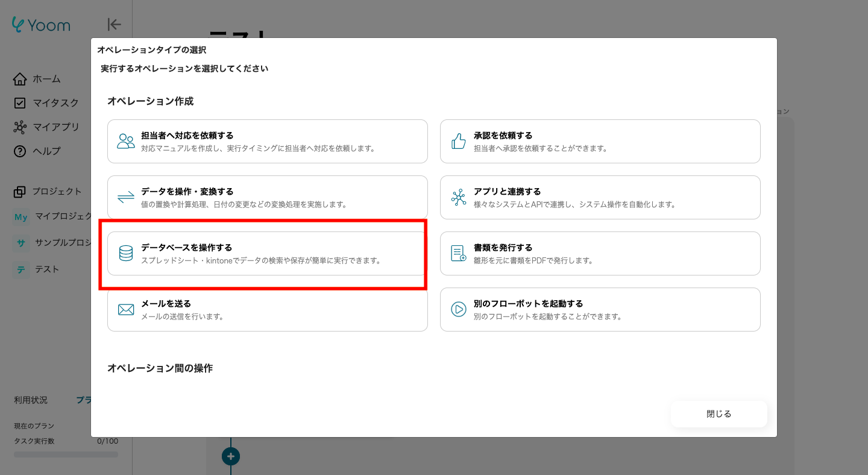
Task: Collapse the sidebar with the arrow icon
Action: pyautogui.click(x=114, y=24)
